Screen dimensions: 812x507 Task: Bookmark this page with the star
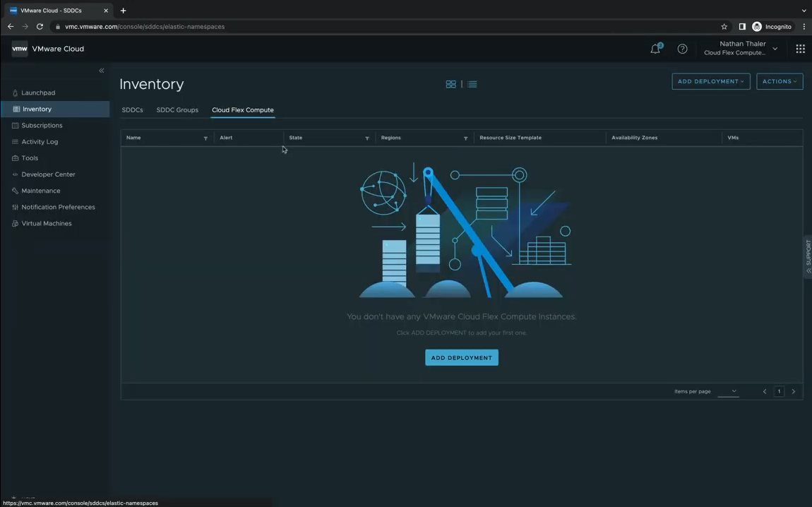point(724,26)
